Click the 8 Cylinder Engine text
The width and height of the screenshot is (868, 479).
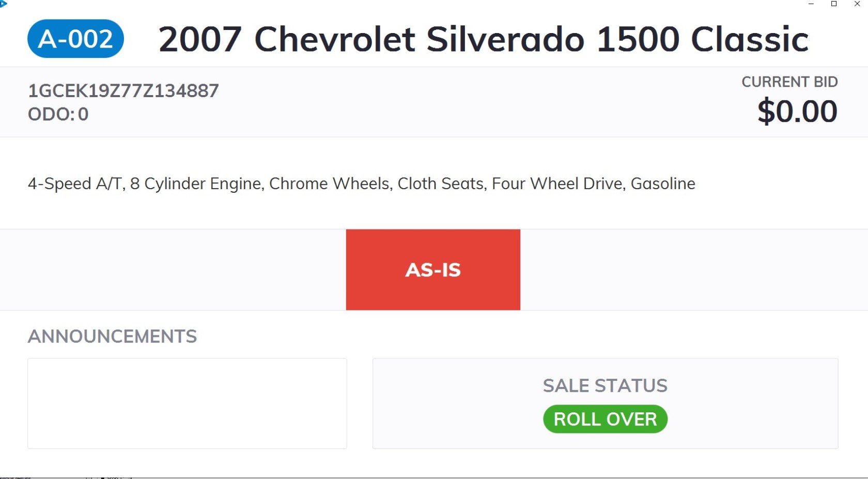pyautogui.click(x=196, y=183)
